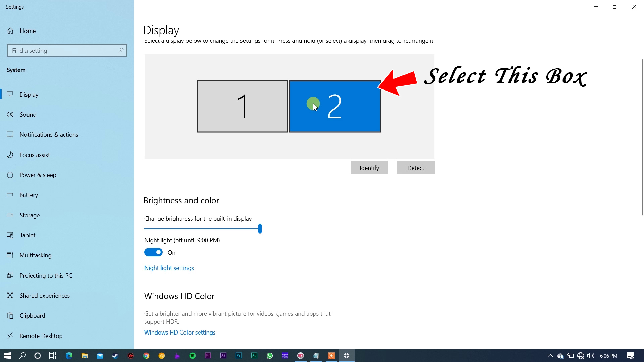Open Spotify from the taskbar
This screenshot has height=362, width=644.
coord(193,356)
